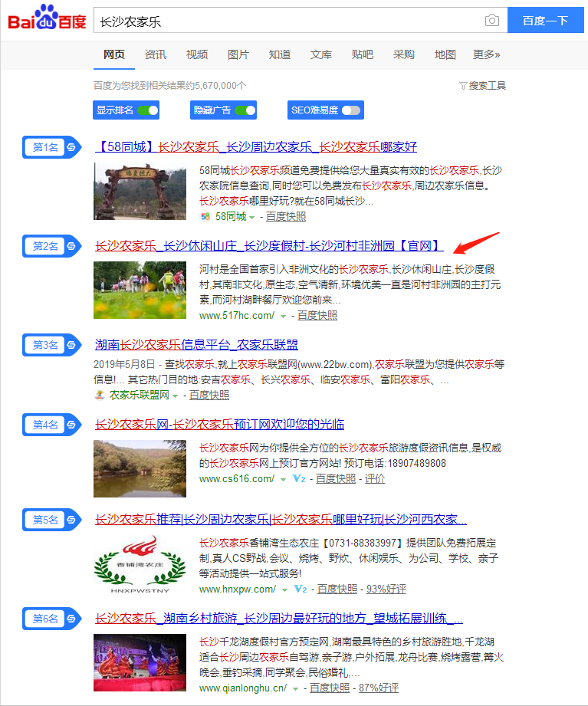This screenshot has width=588, height=706.
Task: Open 百度快照 for 58同城 result
Action: coord(285,217)
